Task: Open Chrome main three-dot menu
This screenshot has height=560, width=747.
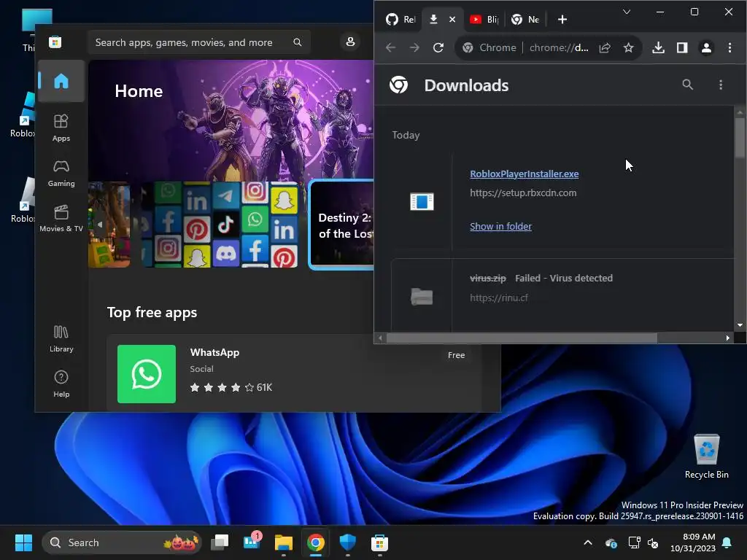Action: pos(729,47)
